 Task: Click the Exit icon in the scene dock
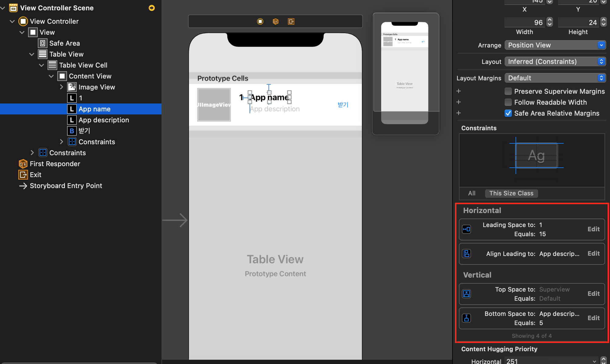[291, 21]
